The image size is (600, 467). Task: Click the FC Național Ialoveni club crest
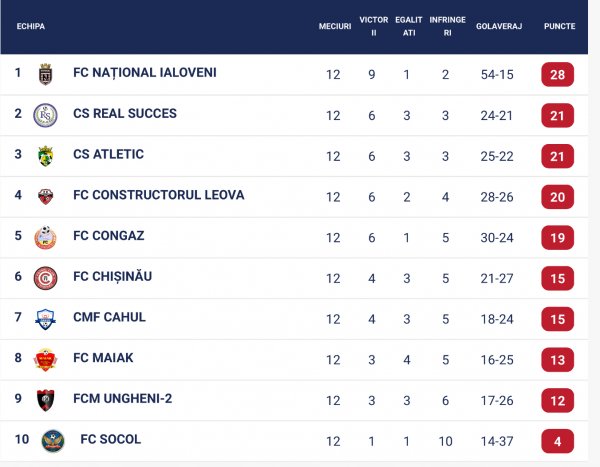click(45, 73)
